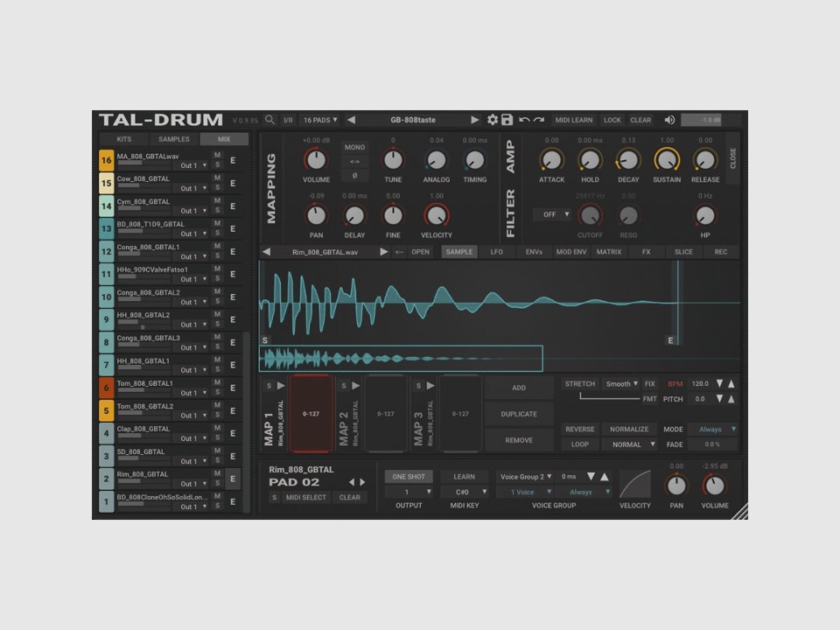Screen dimensions: 840x630
Task: Select previous pad with left arrow
Action: (352, 482)
